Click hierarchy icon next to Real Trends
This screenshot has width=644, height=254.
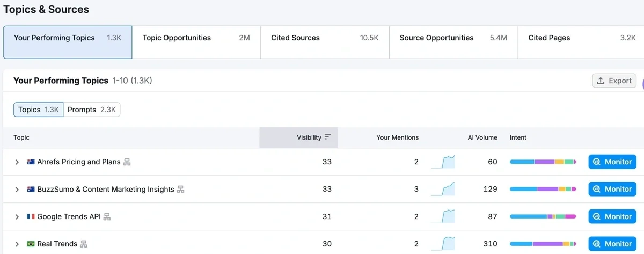(x=84, y=244)
